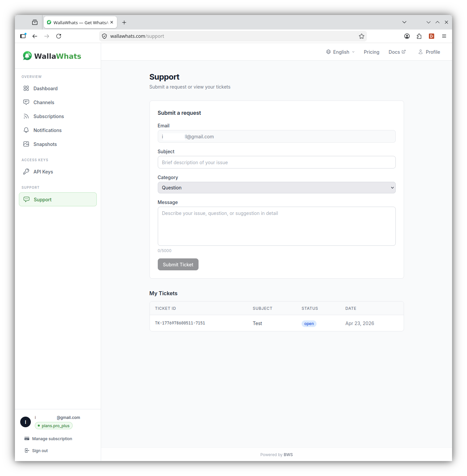Reload the page
Image resolution: width=467 pixels, height=476 pixels.
[x=59, y=36]
